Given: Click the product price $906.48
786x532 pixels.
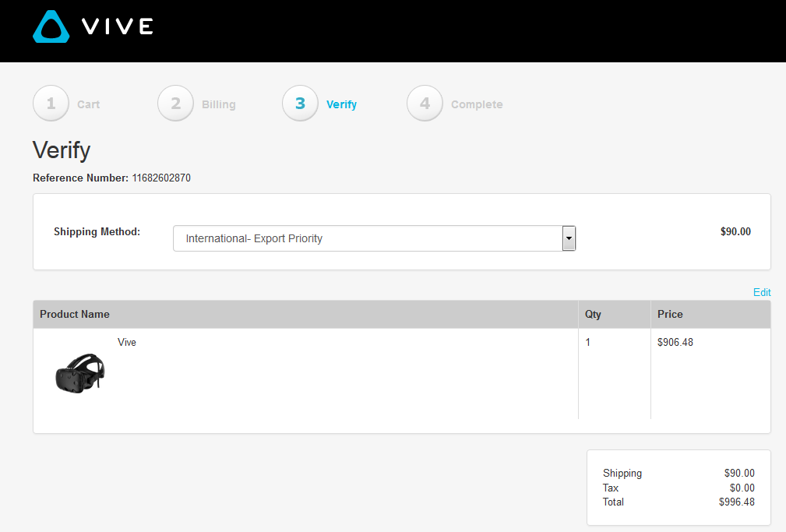Looking at the screenshot, I should (675, 342).
